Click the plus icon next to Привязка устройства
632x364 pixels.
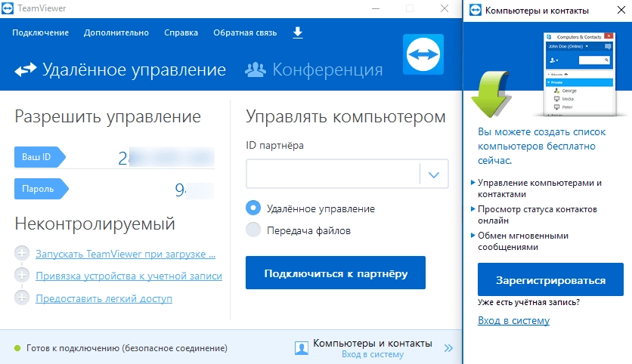coord(22,276)
